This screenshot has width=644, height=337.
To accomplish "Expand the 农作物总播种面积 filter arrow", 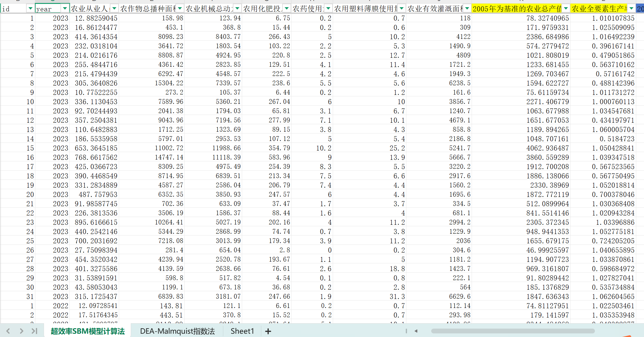I will coord(180,9).
